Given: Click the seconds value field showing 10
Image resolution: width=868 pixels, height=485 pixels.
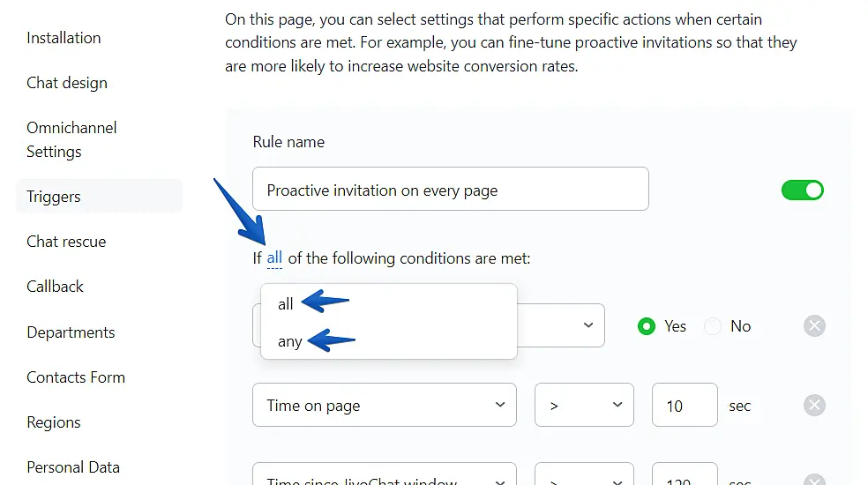Looking at the screenshot, I should point(684,406).
